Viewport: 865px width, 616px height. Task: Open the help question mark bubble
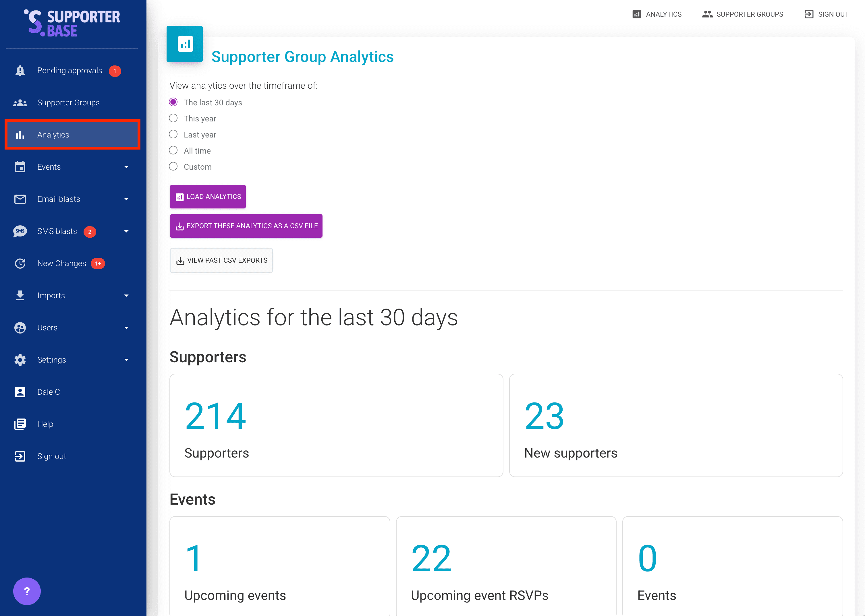coord(26,590)
